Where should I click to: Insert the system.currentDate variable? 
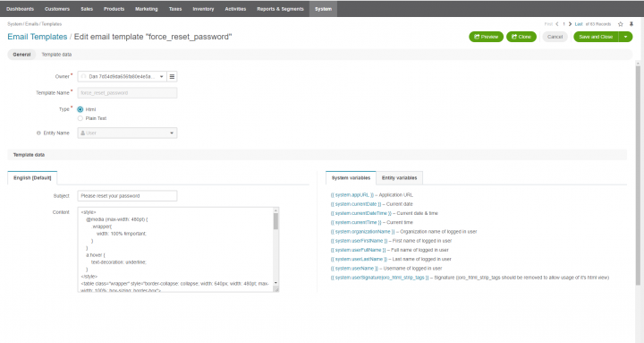coord(356,204)
